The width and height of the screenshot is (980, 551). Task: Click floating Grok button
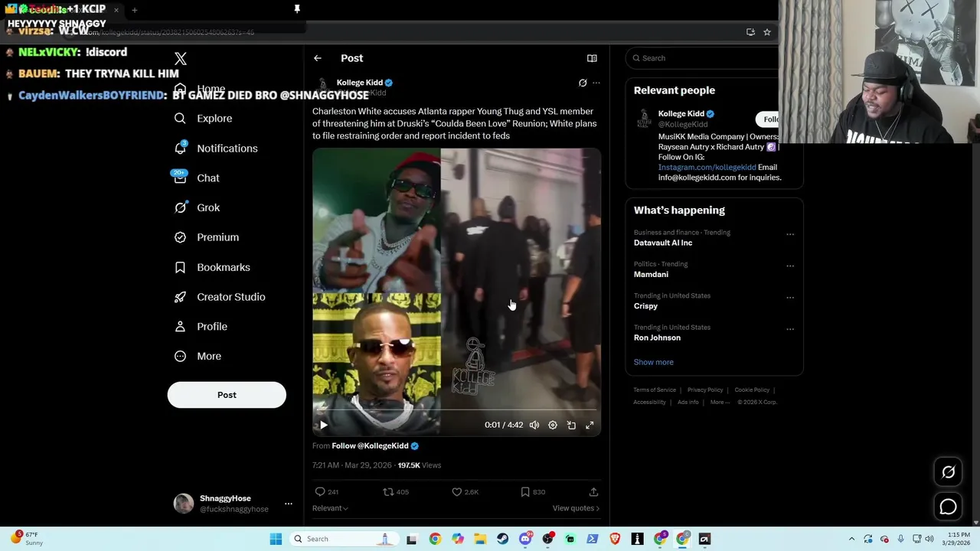pos(948,472)
